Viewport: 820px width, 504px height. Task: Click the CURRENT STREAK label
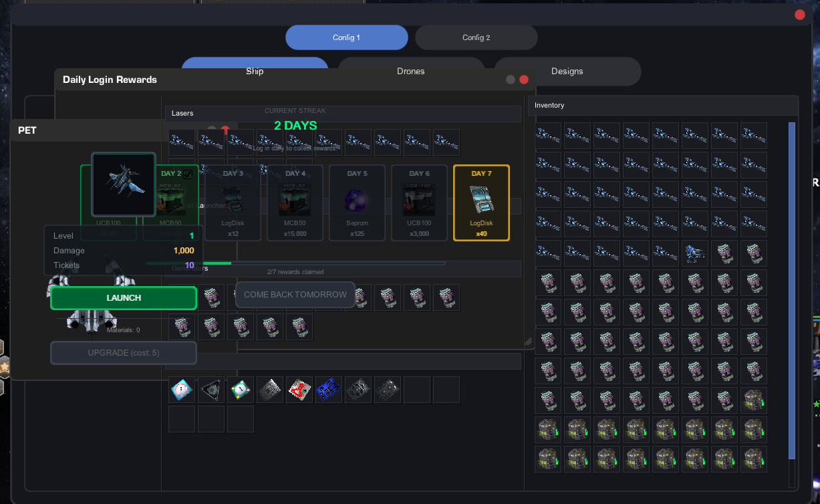point(295,111)
